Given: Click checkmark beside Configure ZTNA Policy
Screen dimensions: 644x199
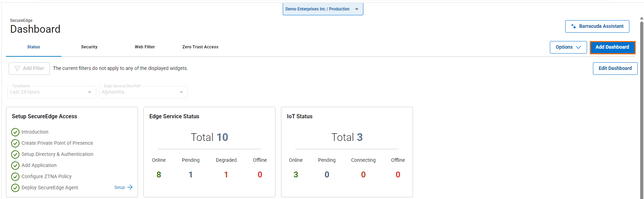Looking at the screenshot, I should tap(15, 177).
